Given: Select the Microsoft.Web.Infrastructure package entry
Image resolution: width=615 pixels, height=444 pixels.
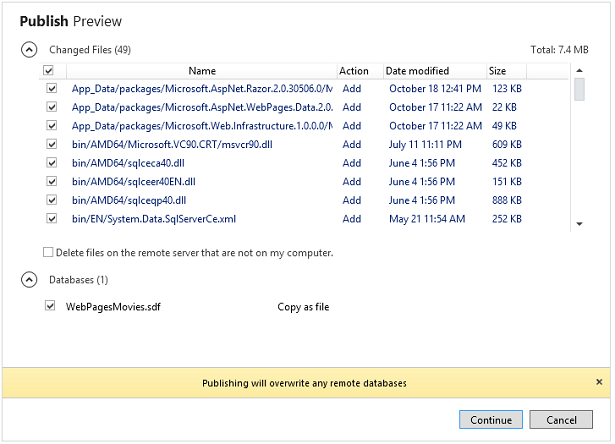Looking at the screenshot, I should point(201,125).
